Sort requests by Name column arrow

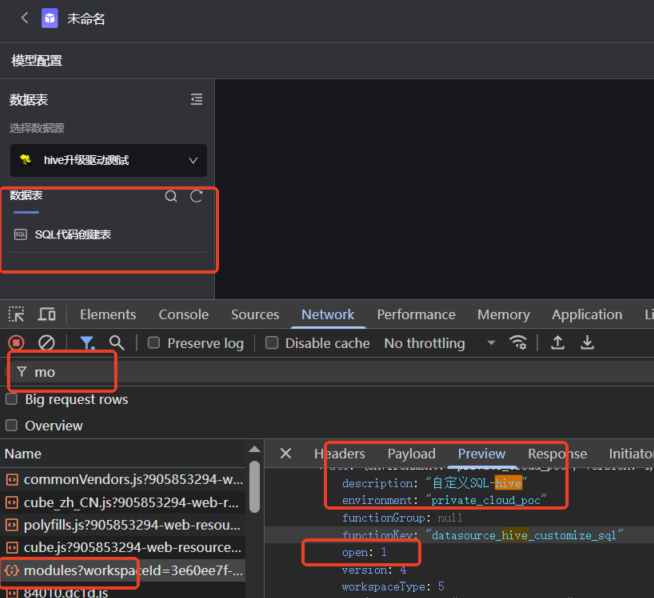coord(254,450)
